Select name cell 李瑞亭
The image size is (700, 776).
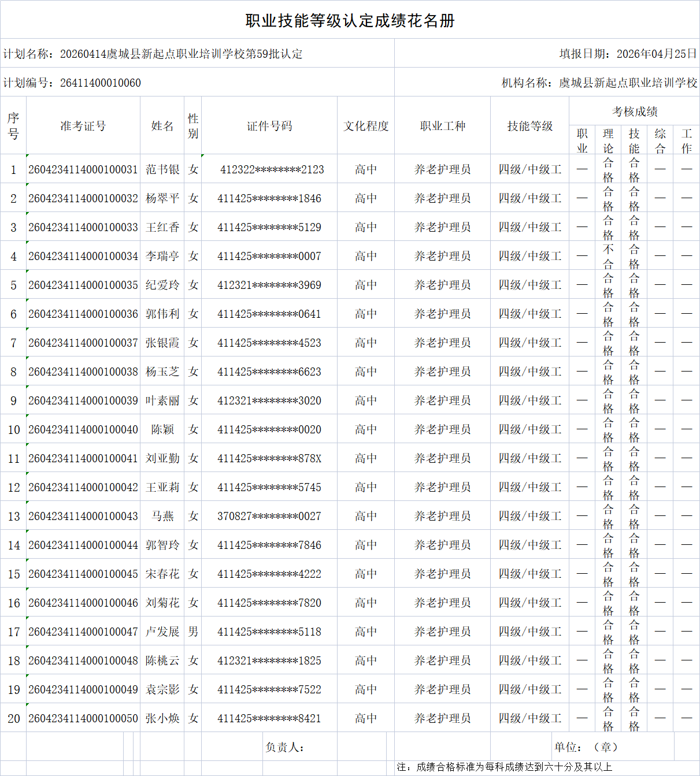(162, 256)
